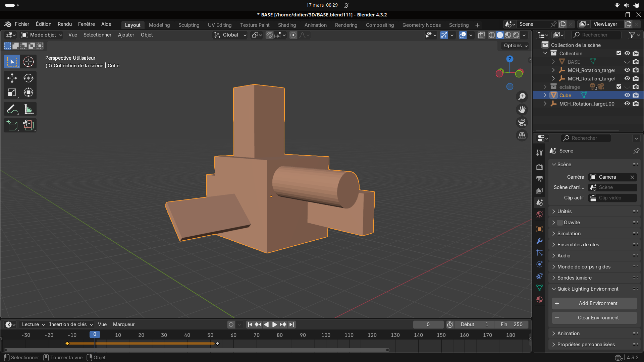
Task: Choose the Add Cube tool
Action: [12, 125]
